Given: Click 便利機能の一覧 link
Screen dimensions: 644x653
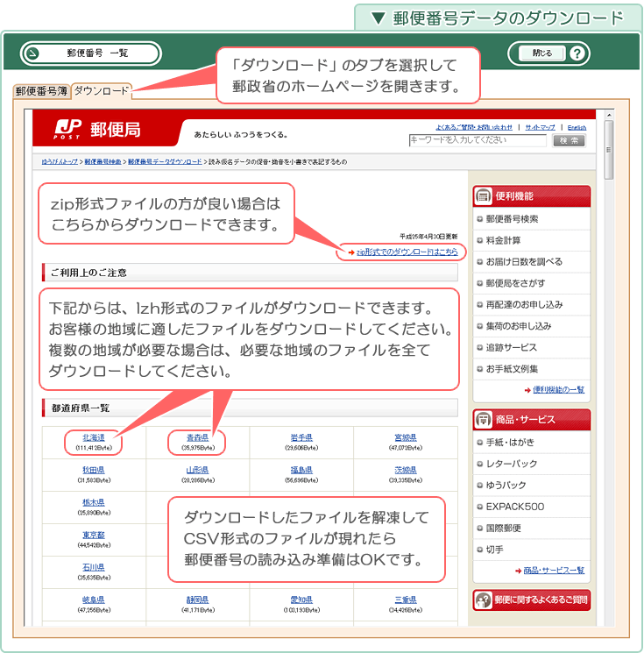Looking at the screenshot, I should [x=558, y=390].
